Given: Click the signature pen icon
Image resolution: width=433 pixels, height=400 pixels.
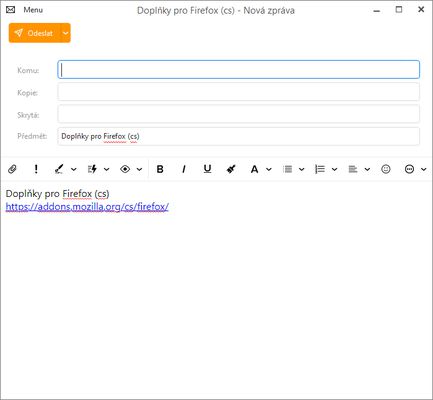Looking at the screenshot, I should [x=59, y=169].
